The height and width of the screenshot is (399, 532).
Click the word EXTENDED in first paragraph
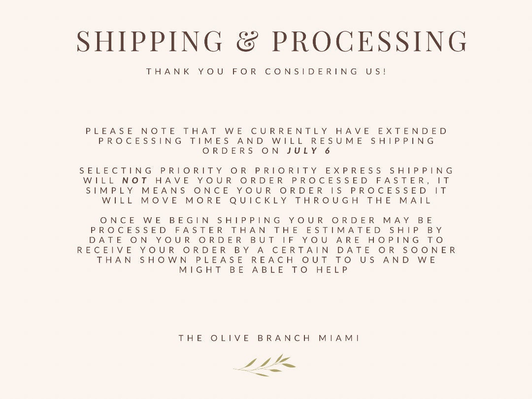pos(413,131)
